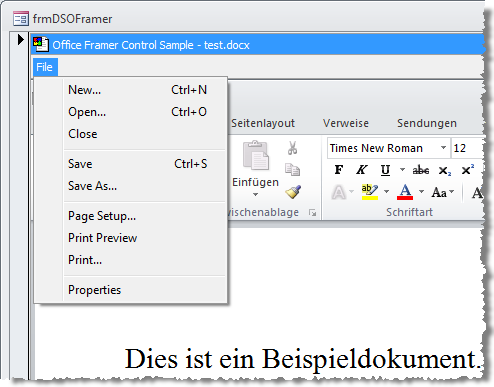Screen dimensions: 494x387
Task: Click the font size 12 field
Action: 467,148
